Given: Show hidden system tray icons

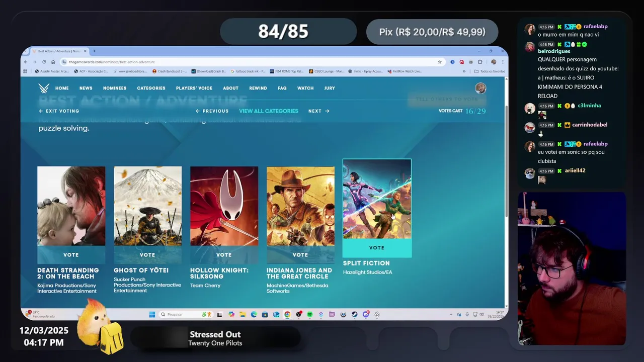Looking at the screenshot, I should pyautogui.click(x=452, y=314).
